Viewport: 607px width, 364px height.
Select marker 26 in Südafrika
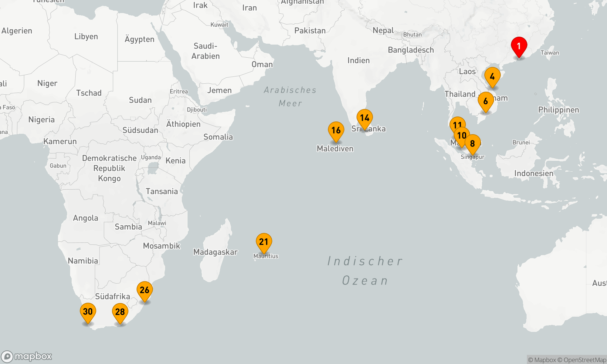[x=145, y=290]
